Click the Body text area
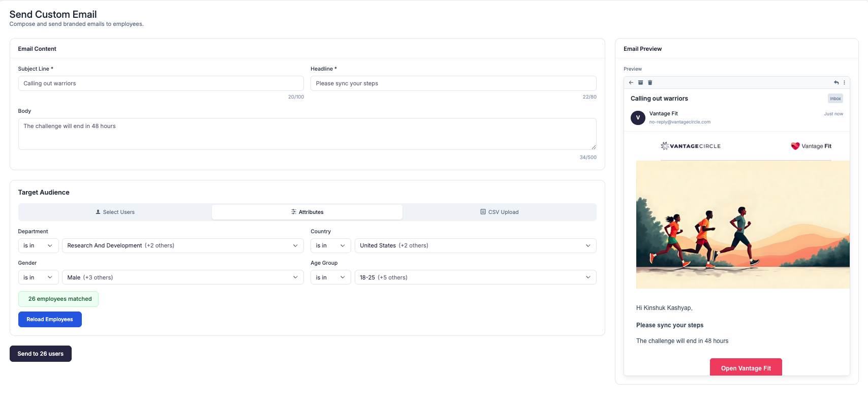Screen dimensions: 868x405 [x=307, y=134]
